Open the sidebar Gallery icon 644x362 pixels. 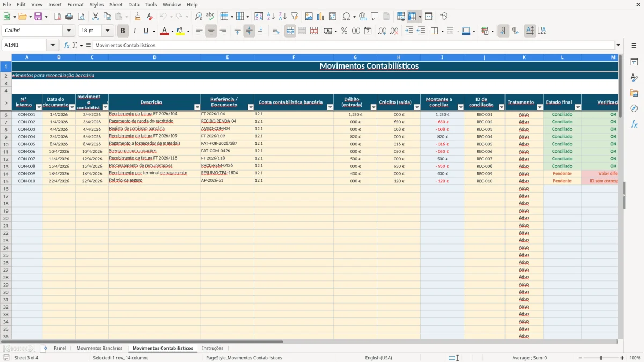click(634, 93)
